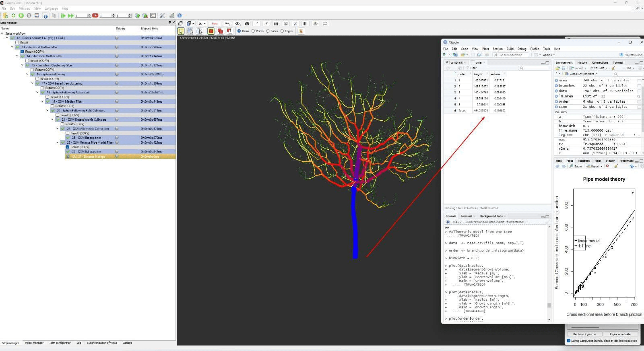Open the Session menu in RStudio

point(497,49)
